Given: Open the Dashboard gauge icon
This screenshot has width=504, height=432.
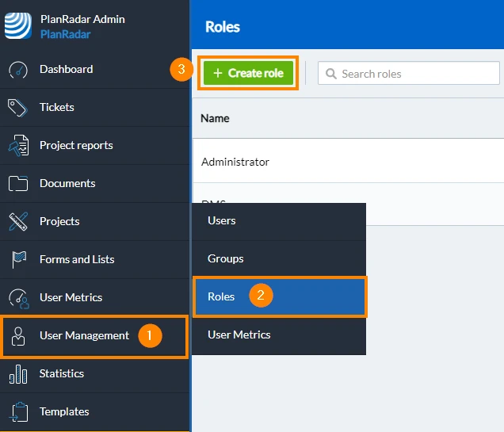Looking at the screenshot, I should (x=18, y=70).
